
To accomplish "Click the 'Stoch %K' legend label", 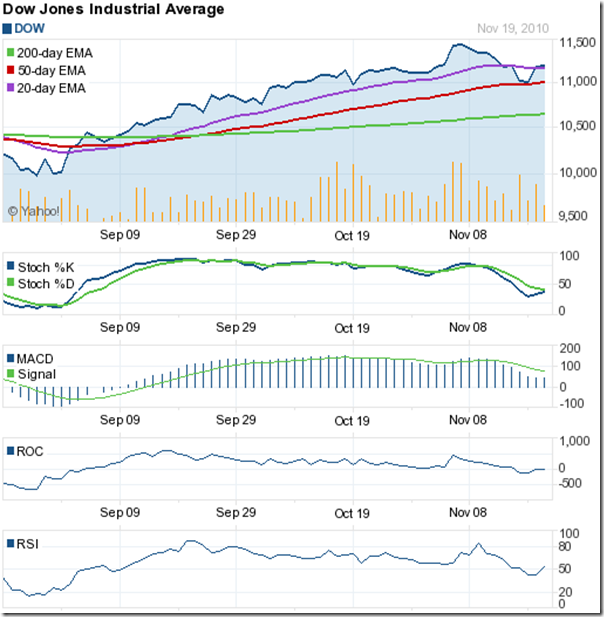I will pyautogui.click(x=46, y=268).
